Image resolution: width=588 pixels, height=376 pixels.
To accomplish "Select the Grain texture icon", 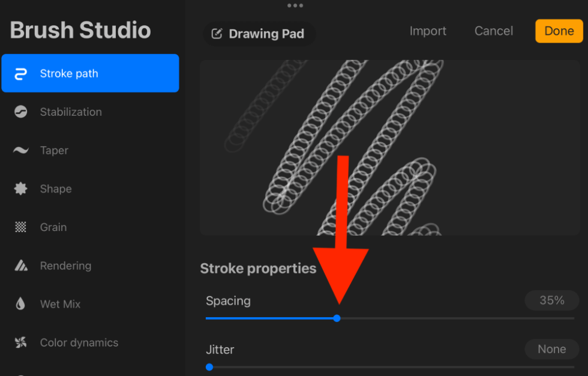I will click(20, 227).
